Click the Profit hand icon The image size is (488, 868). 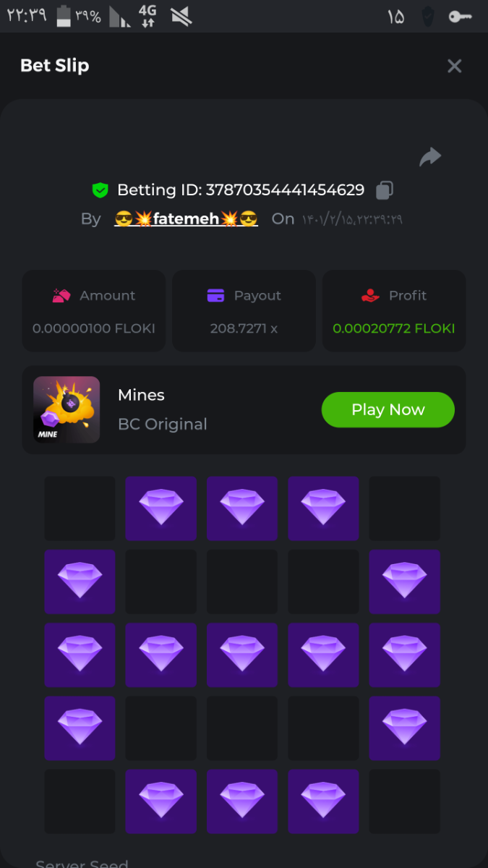370,295
